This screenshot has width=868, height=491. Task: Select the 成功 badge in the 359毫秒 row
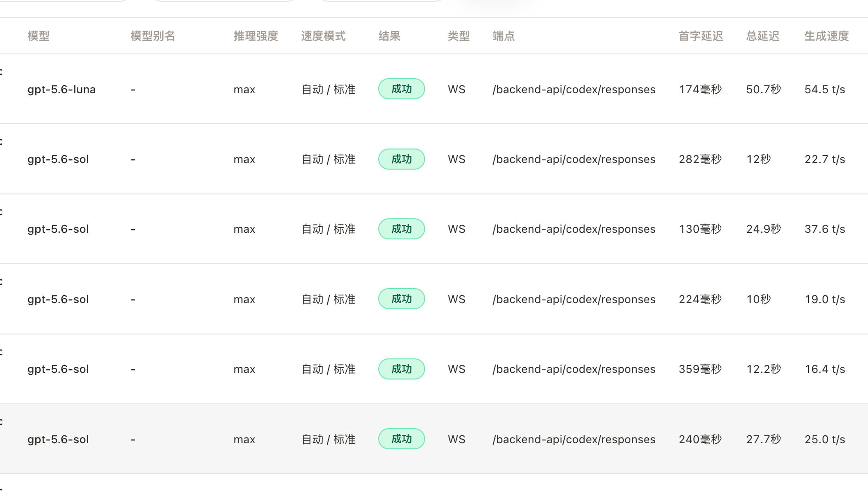coord(402,369)
